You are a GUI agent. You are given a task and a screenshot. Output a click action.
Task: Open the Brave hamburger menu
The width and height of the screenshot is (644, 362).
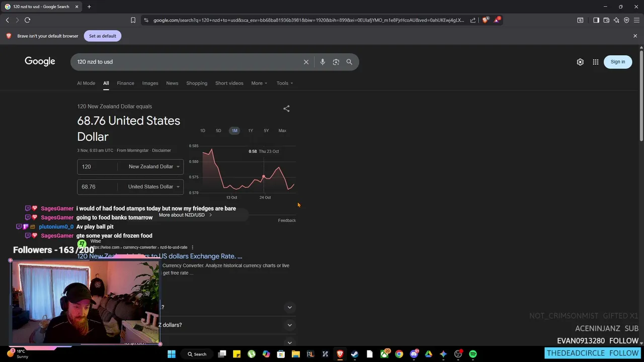[636, 20]
